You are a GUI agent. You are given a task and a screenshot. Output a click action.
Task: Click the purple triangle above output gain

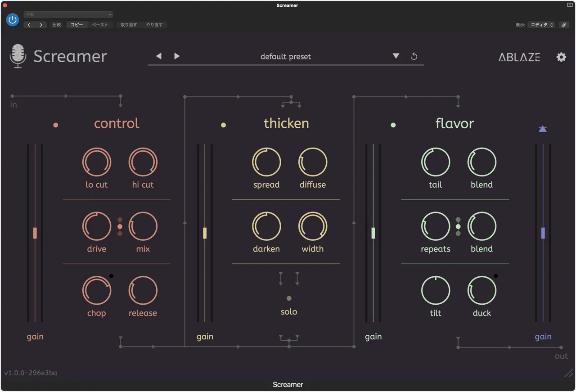click(x=543, y=129)
